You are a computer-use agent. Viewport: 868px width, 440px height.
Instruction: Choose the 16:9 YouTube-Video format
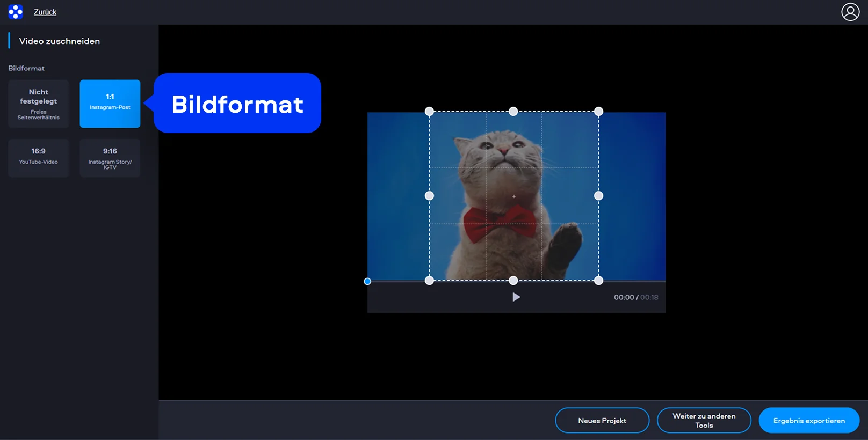pos(39,158)
